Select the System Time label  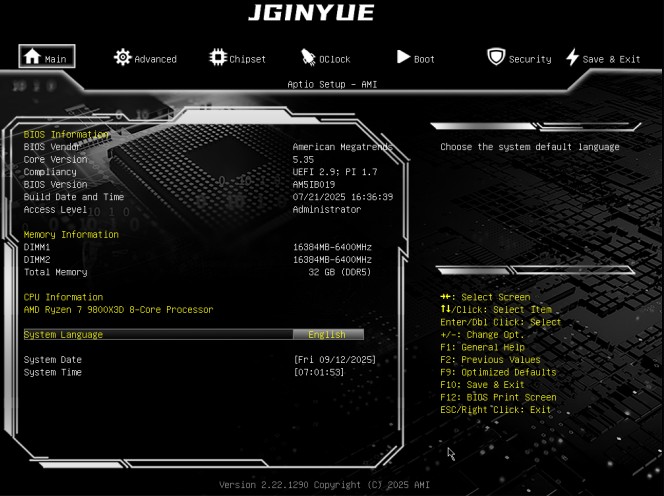(53, 372)
